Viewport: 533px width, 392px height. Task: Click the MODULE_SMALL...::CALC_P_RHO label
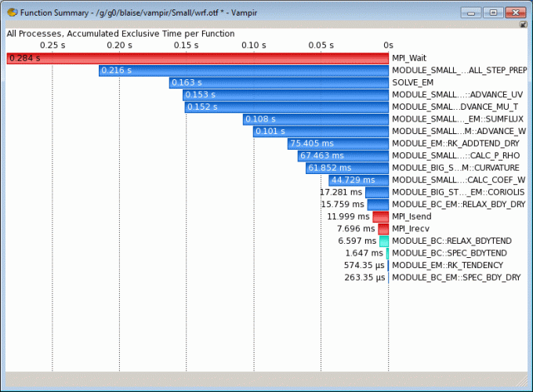click(456, 156)
